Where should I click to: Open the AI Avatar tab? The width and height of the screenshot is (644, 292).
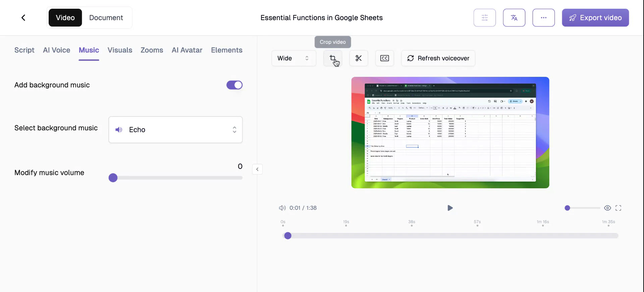point(187,50)
